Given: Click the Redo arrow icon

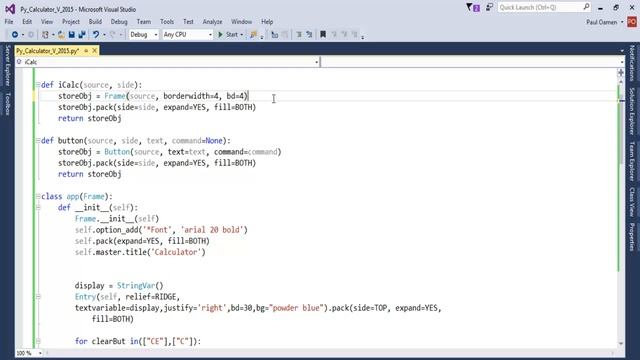Looking at the screenshot, I should [x=112, y=35].
